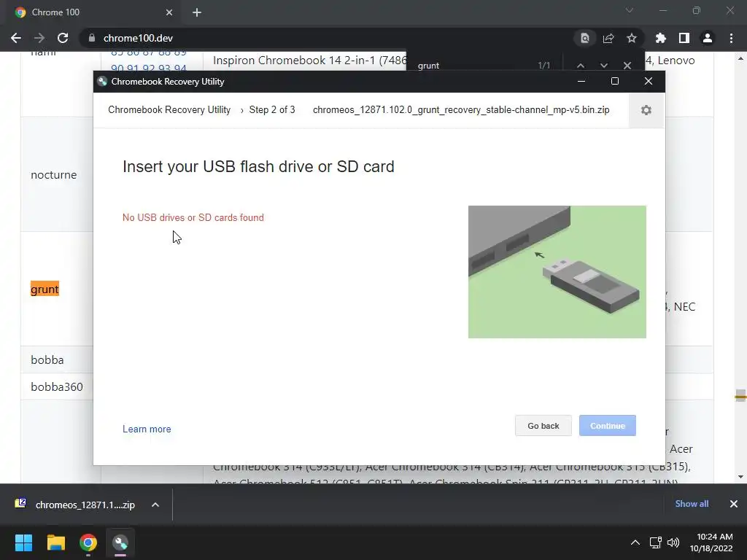Click Show all downloads
Image resolution: width=747 pixels, height=560 pixels.
[x=692, y=504]
